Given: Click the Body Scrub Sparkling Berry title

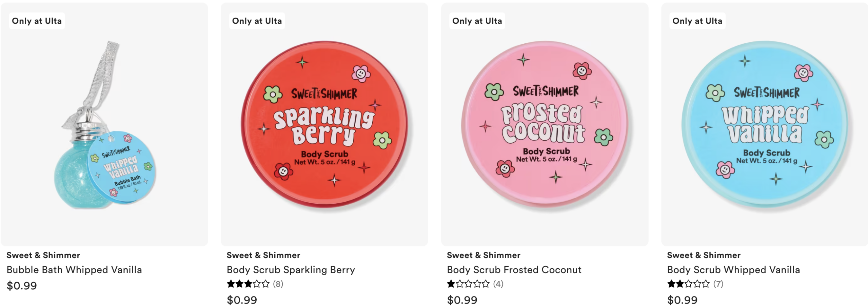Looking at the screenshot, I should (x=291, y=270).
